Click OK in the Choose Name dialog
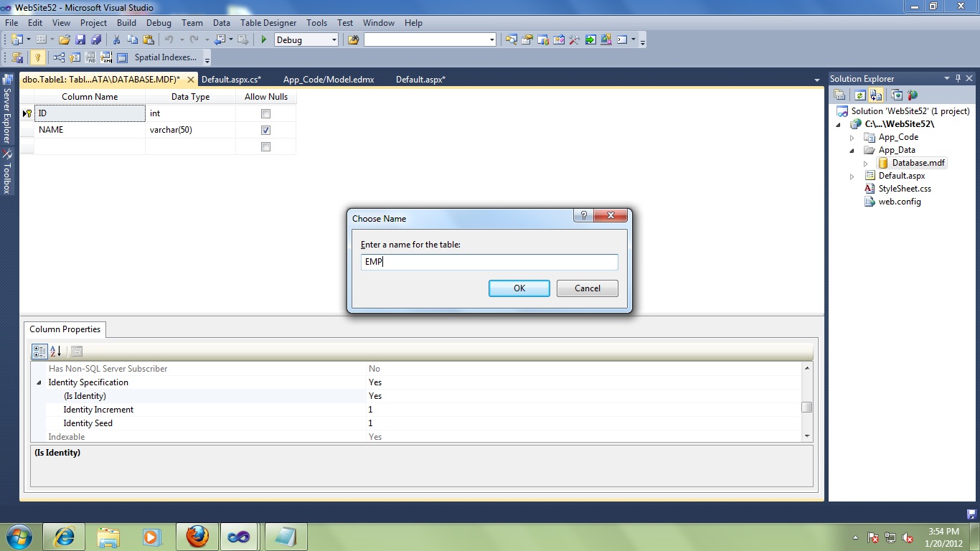This screenshot has width=980, height=551. point(518,288)
